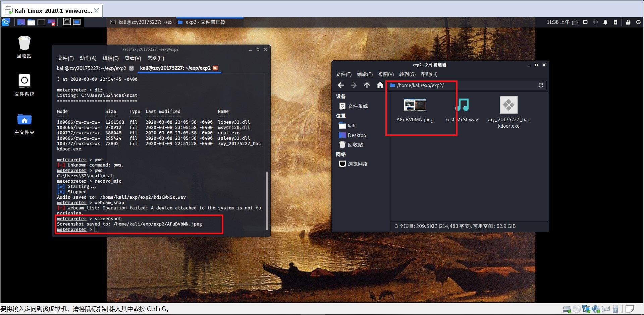
Task: Reload the folder in file manager
Action: (x=541, y=85)
